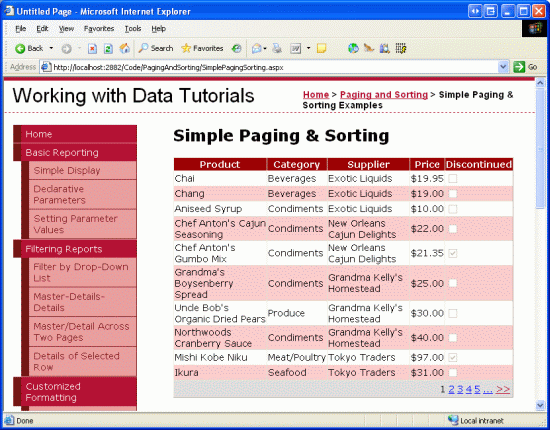Go to the Home page icon in toolbar
This screenshot has width=550, height=430.
click(x=125, y=48)
